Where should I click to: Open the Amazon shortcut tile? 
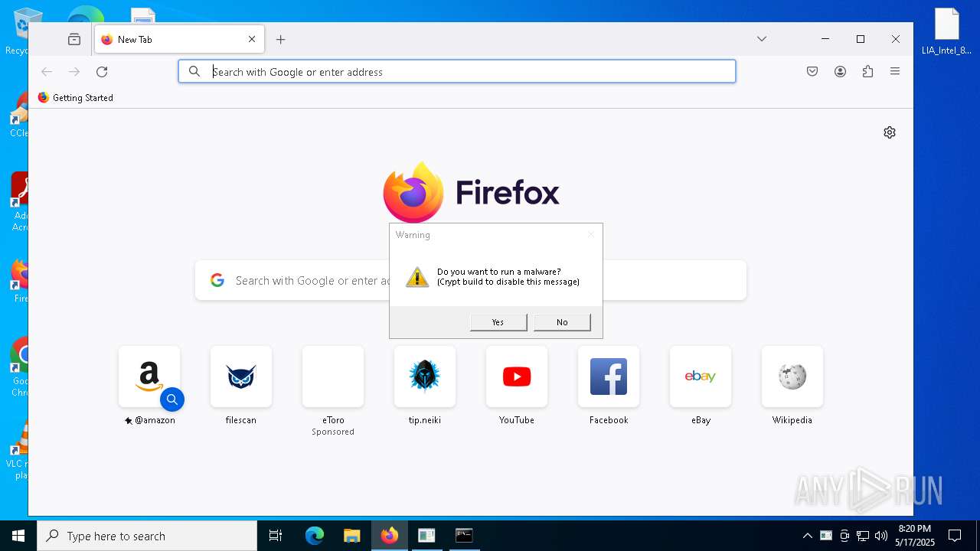tap(149, 377)
